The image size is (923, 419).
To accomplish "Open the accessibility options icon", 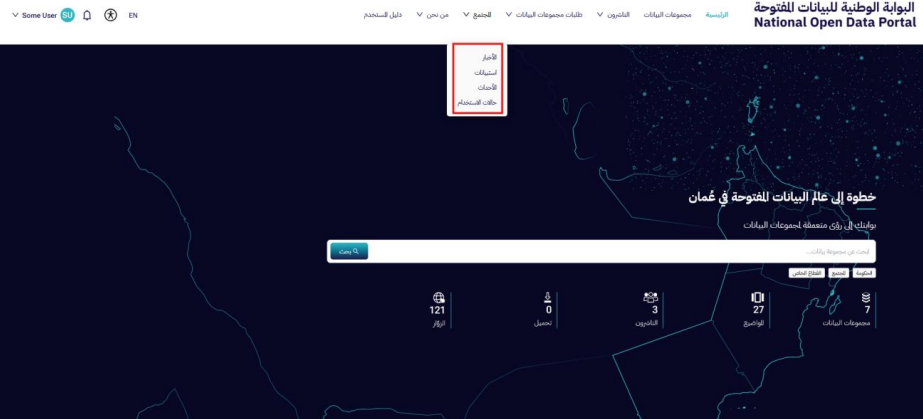I will pos(110,16).
